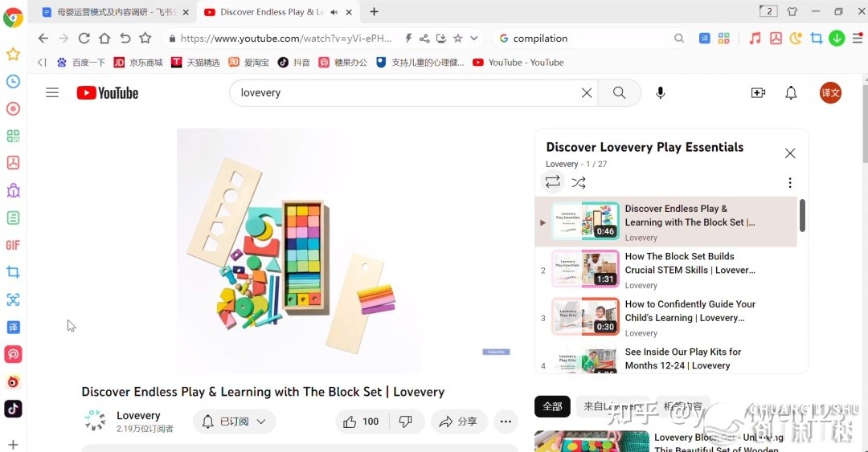The image size is (868, 452).
Task: Open the create video icon
Action: tap(758, 93)
